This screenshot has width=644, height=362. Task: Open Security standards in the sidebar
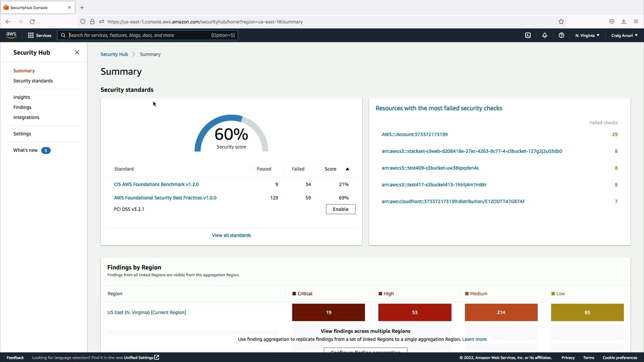click(x=33, y=81)
